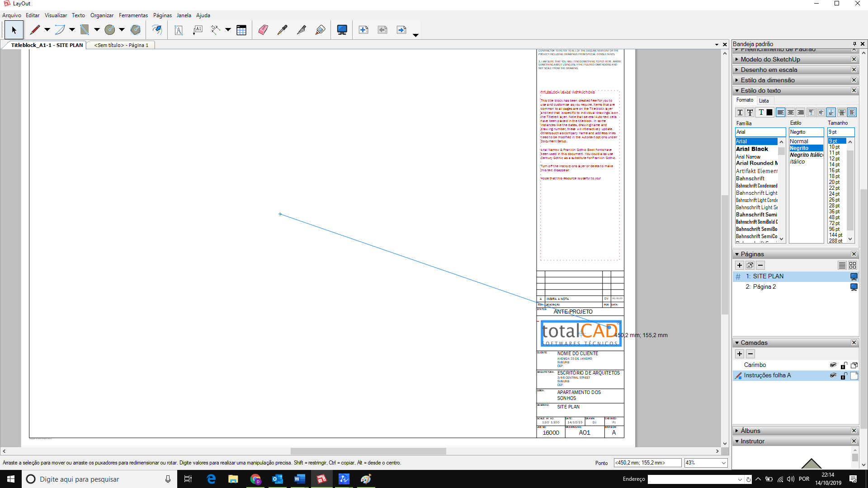
Task: Switch to the Lista tab
Action: [x=764, y=101]
